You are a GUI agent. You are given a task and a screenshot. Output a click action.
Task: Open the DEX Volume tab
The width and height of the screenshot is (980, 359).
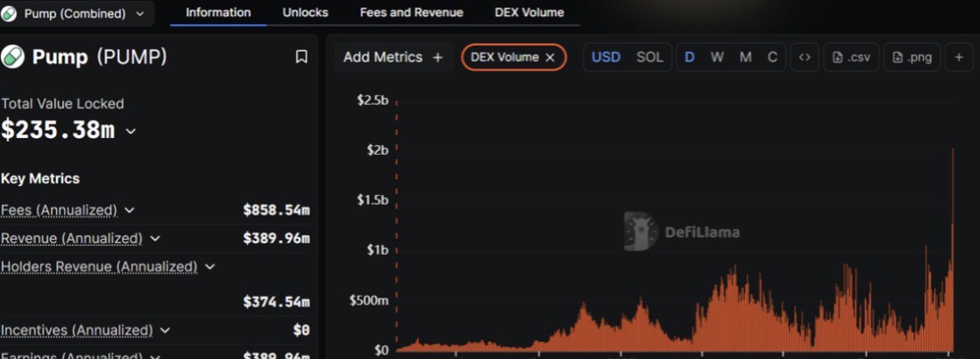(530, 12)
